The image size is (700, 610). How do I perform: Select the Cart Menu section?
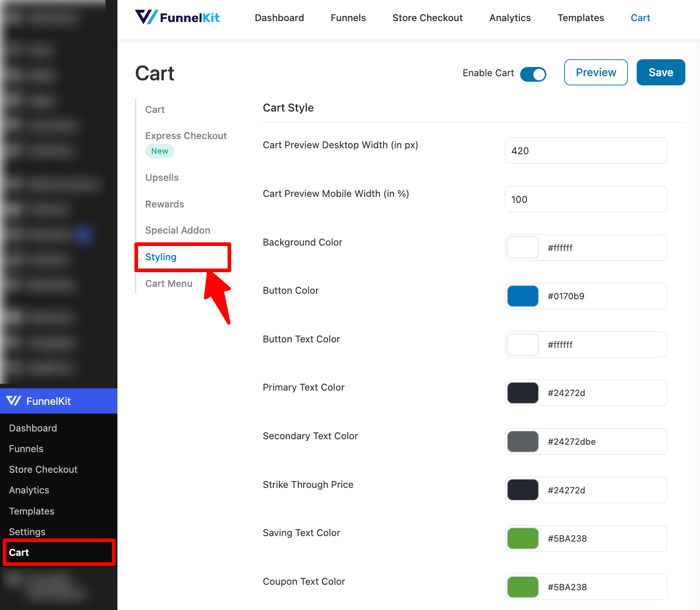tap(169, 284)
